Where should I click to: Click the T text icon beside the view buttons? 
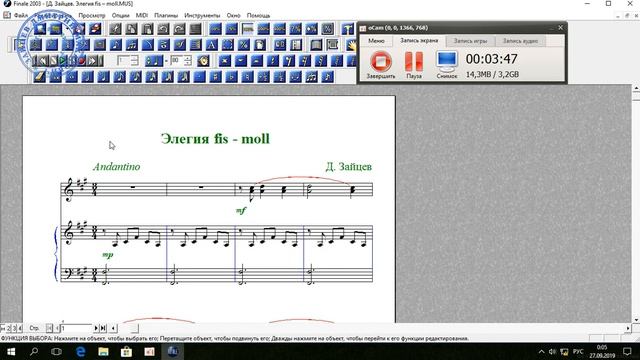point(347,29)
